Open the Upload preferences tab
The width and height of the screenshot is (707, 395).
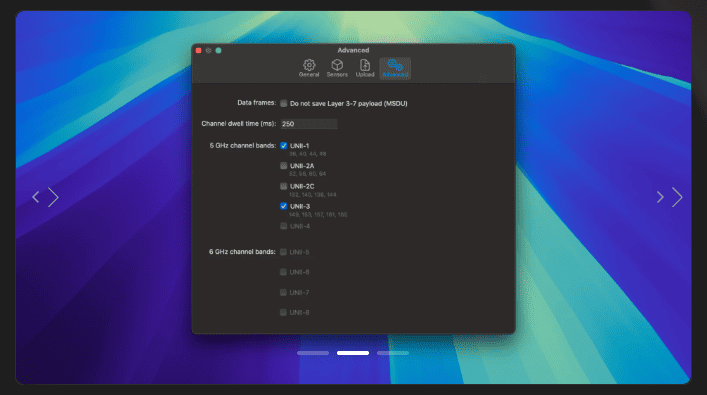click(365, 69)
